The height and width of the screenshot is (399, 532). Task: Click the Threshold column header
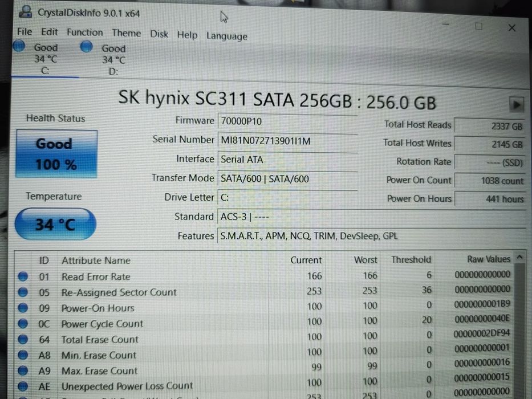tap(411, 259)
